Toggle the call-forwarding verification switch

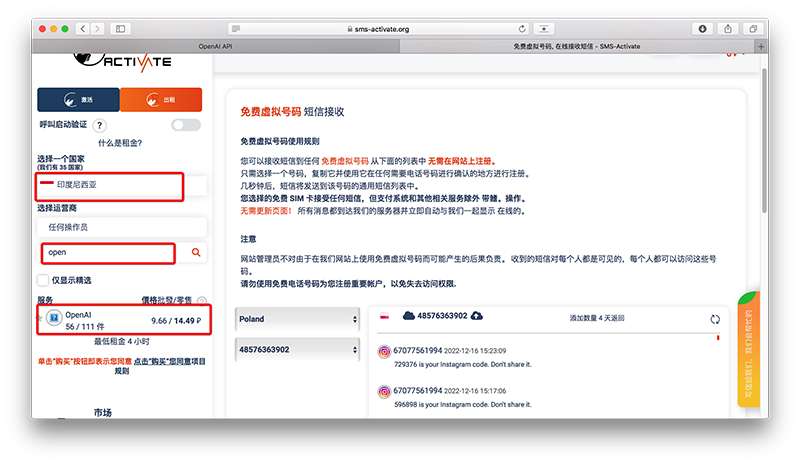point(185,125)
